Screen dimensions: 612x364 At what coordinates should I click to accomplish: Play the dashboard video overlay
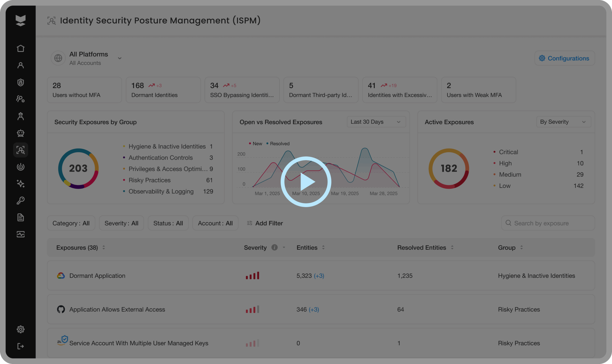[306, 182]
